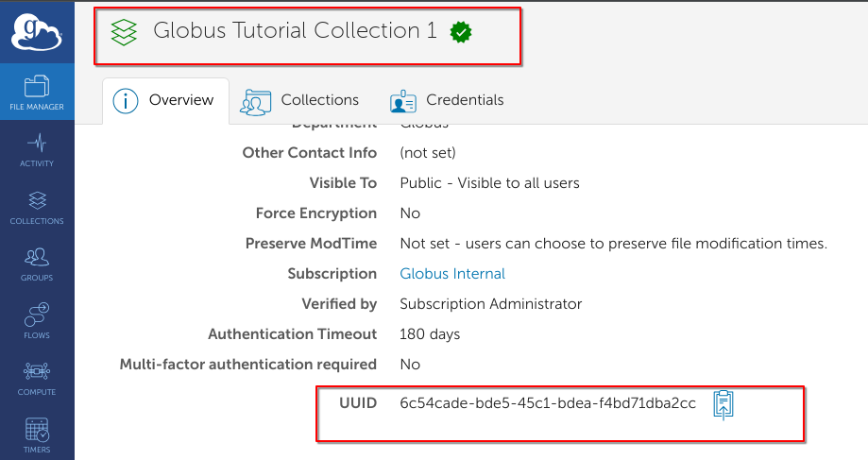This screenshot has height=460, width=868.
Task: Follow the Globus Internal subscription link
Action: [x=452, y=274]
